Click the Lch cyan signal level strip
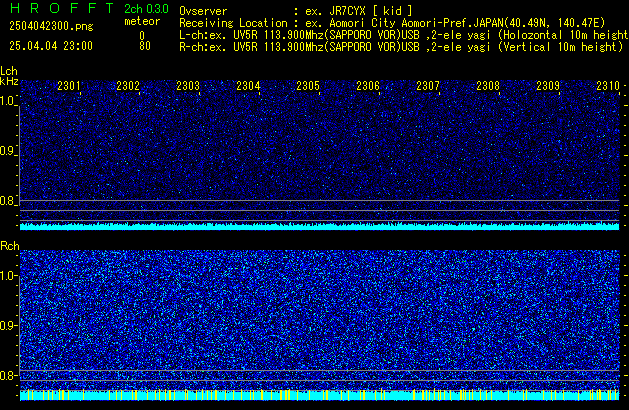The image size is (629, 410). [x=319, y=226]
